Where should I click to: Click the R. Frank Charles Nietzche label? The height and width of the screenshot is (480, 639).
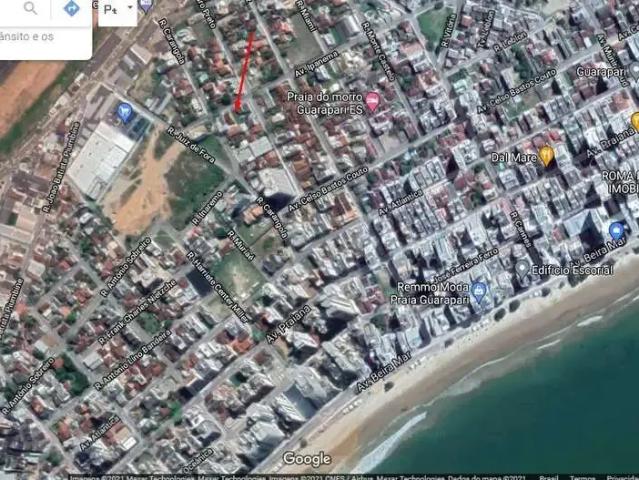click(137, 312)
